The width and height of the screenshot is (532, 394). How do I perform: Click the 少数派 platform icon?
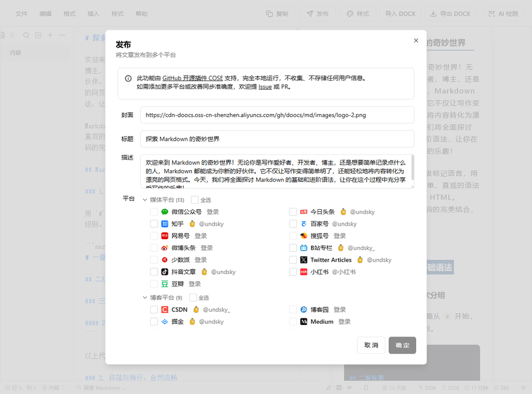click(164, 260)
